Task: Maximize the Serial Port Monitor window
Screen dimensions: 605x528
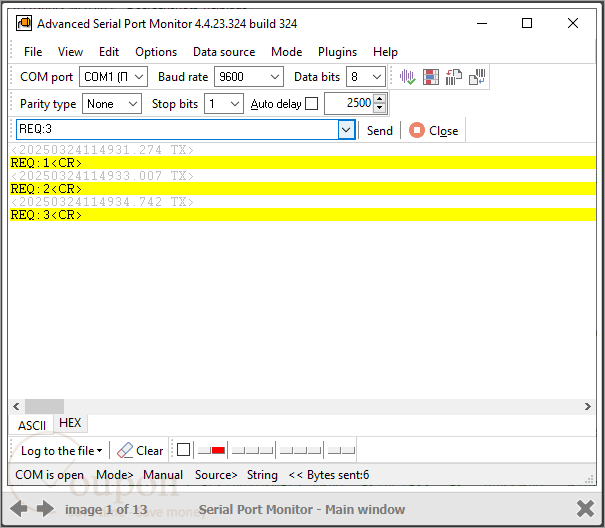Action: (527, 23)
